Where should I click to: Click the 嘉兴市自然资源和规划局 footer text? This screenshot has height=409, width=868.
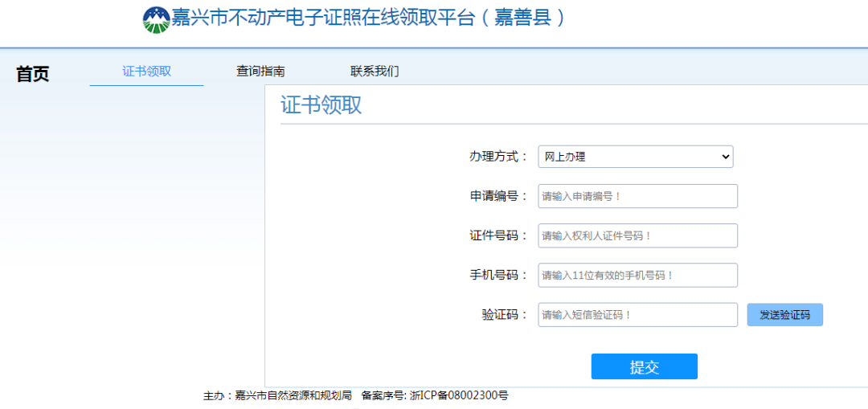click(x=293, y=395)
